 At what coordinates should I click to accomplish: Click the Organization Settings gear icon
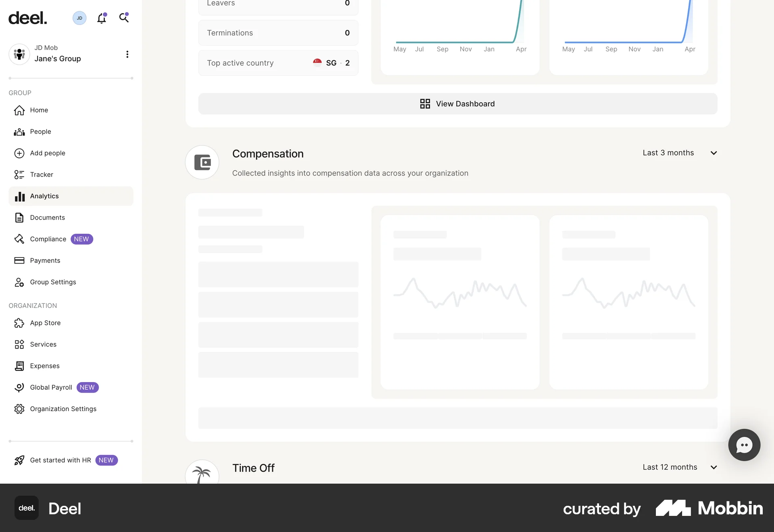coord(20,409)
